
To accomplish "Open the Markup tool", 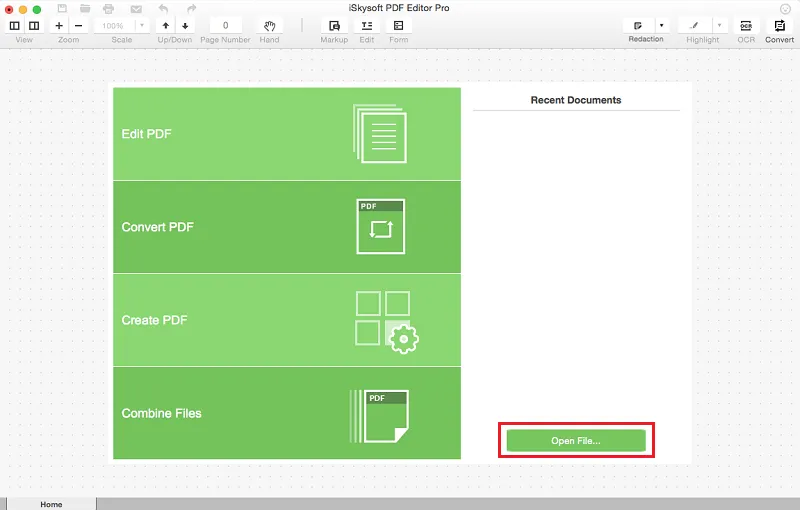I will [x=334, y=26].
